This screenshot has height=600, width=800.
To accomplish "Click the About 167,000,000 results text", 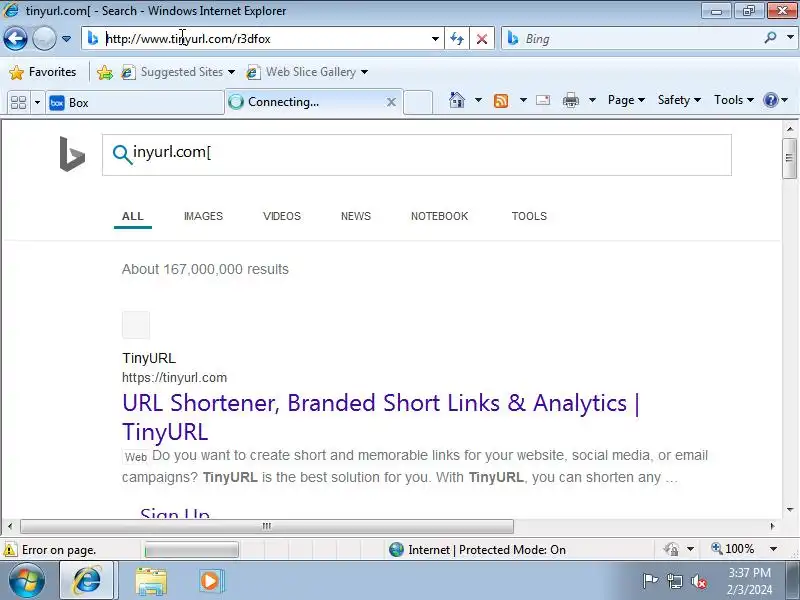I will (205, 269).
